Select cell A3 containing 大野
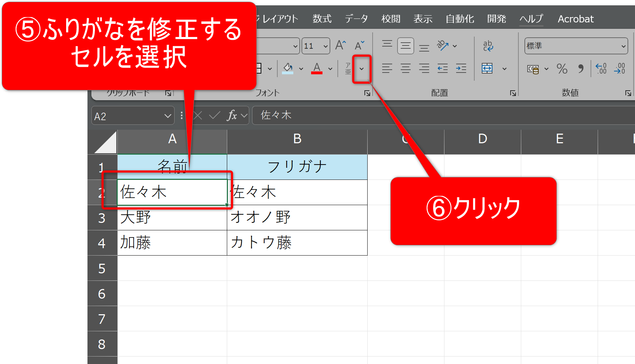Image resolution: width=635 pixels, height=364 pixels. pyautogui.click(x=172, y=218)
